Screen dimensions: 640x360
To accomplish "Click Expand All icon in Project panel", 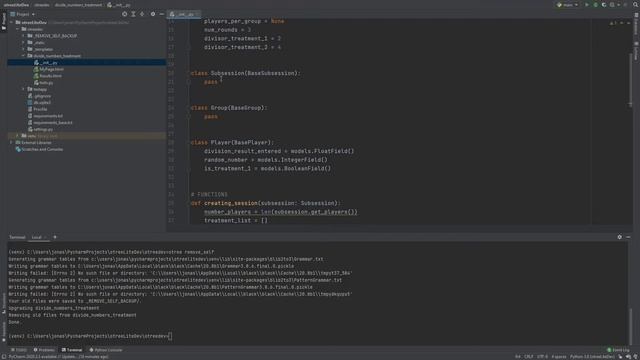I will [133, 14].
